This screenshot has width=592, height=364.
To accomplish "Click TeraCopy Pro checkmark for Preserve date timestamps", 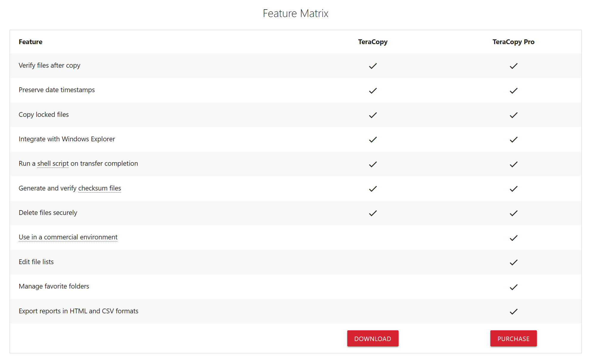I will (514, 91).
